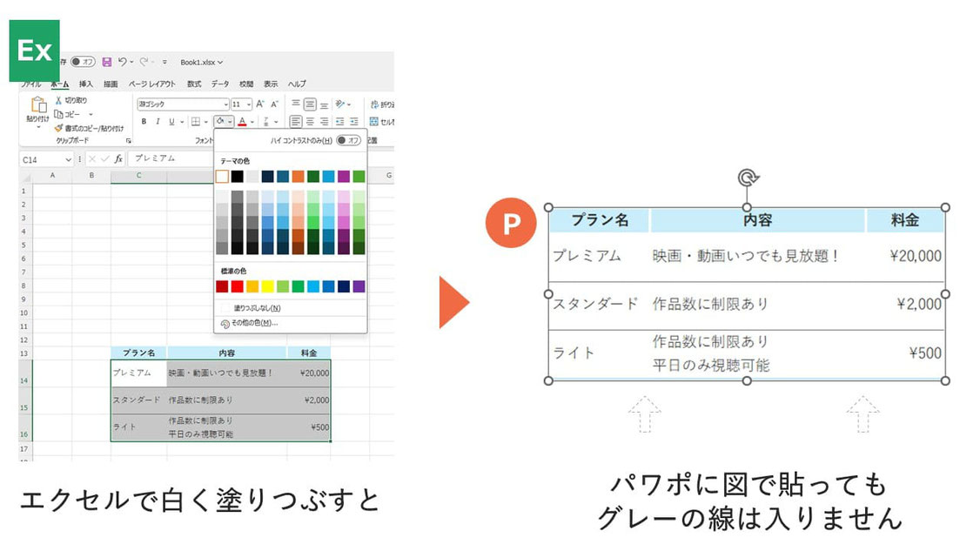The width and height of the screenshot is (980, 551).
Task: Switch to the Page Layout (ページレイアウト) tab
Action: [152, 84]
